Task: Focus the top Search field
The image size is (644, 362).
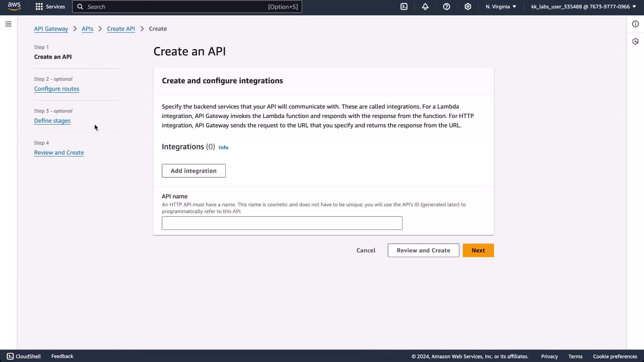Action: (187, 7)
